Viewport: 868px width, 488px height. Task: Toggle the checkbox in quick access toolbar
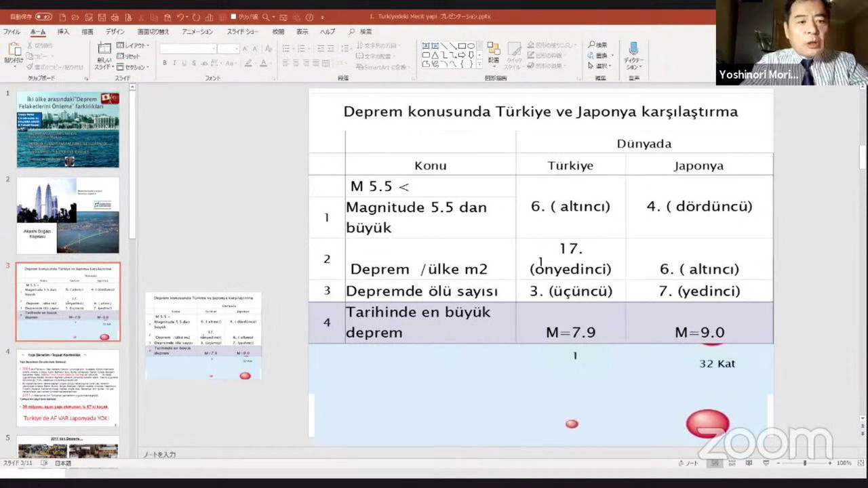[234, 17]
